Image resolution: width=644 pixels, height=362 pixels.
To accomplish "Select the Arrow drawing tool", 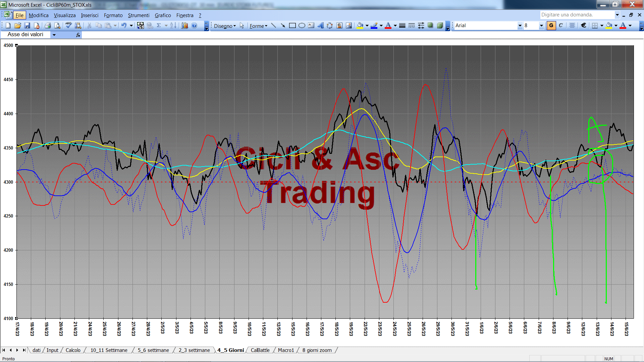I will click(283, 25).
